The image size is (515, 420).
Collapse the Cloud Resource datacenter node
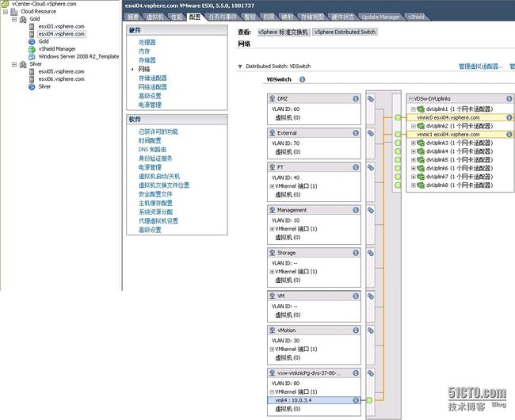coord(6,12)
